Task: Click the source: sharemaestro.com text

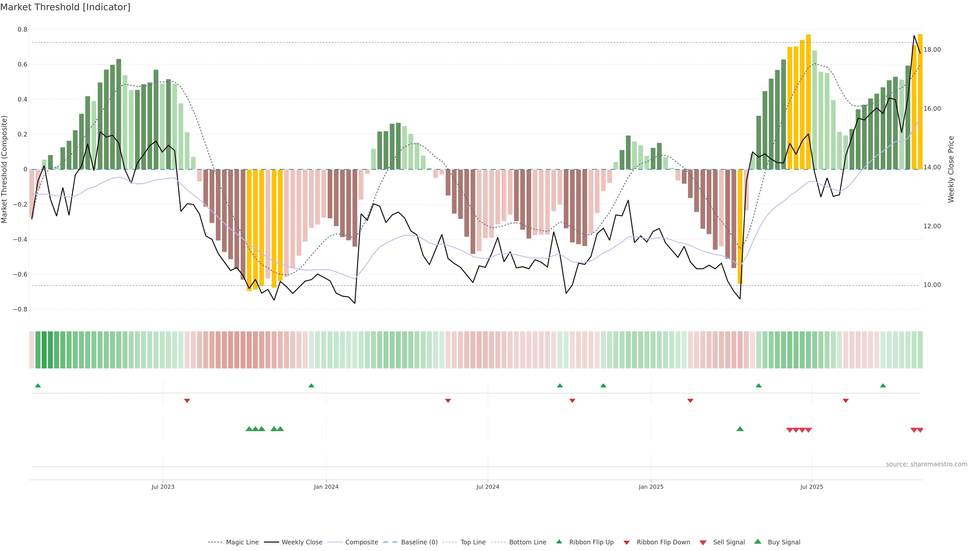Action: click(926, 464)
